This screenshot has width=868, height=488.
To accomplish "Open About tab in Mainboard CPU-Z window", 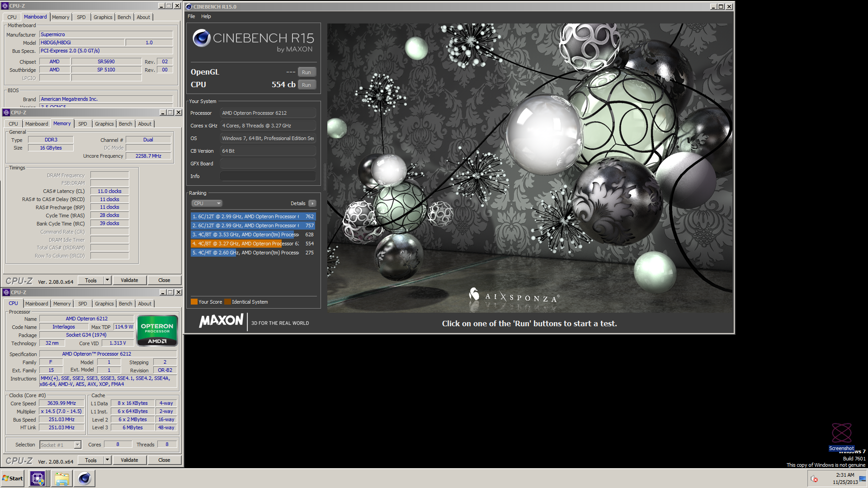I will (143, 17).
